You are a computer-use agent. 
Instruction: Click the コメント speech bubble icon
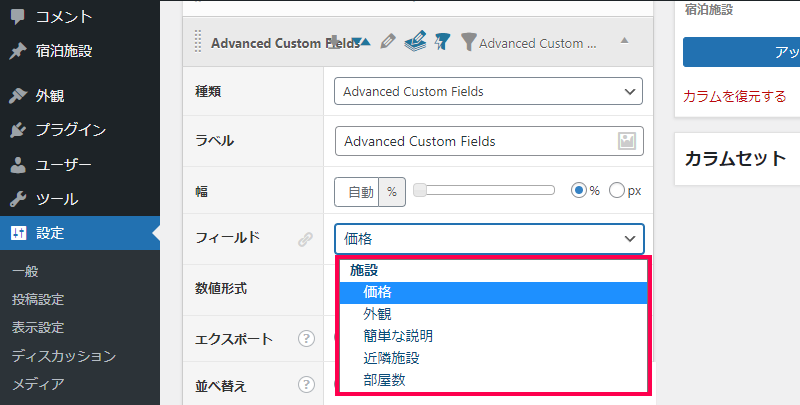[x=18, y=17]
